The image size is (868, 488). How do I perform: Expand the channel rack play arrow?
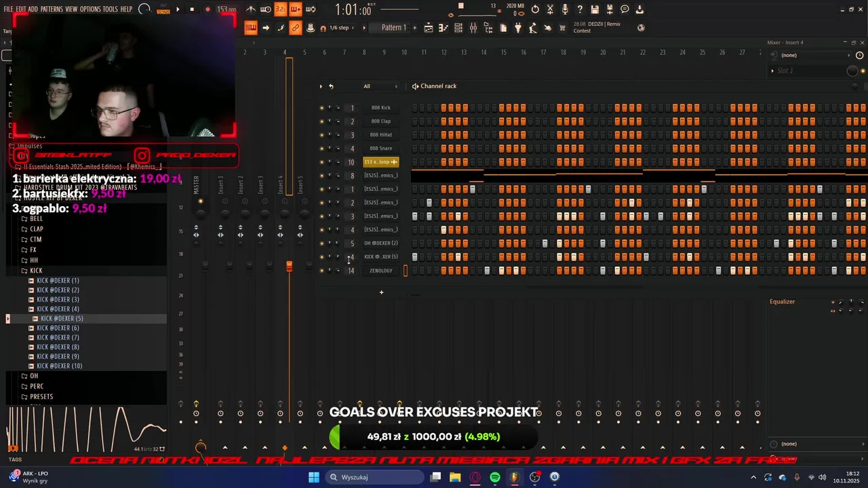[321, 86]
